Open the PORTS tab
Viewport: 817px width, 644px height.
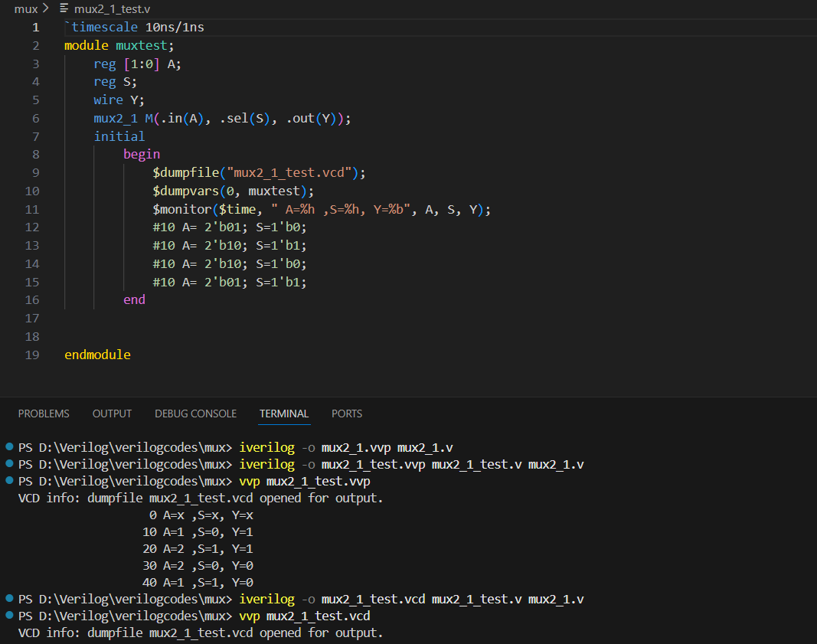347,414
